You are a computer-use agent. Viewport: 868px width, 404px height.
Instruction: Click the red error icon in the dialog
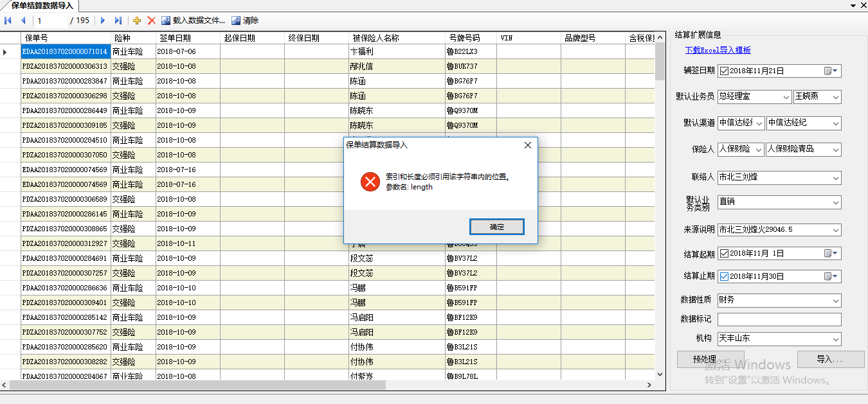[x=370, y=182]
